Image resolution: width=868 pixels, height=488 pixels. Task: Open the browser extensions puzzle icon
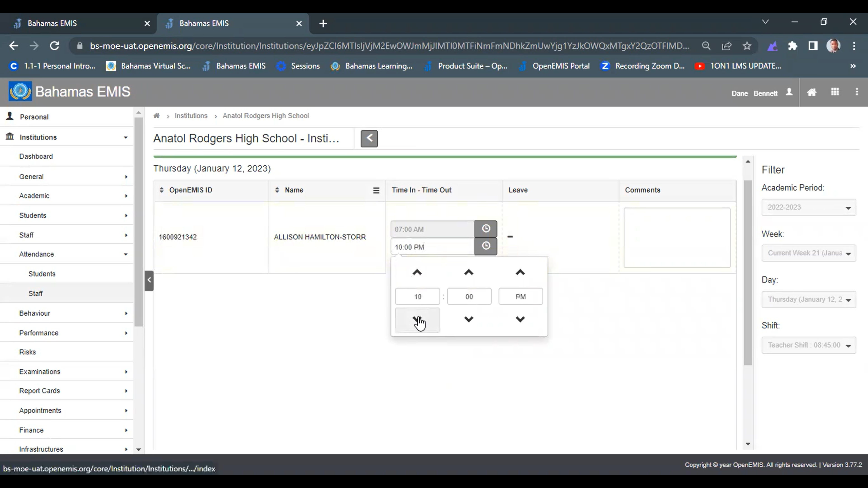[x=793, y=46]
